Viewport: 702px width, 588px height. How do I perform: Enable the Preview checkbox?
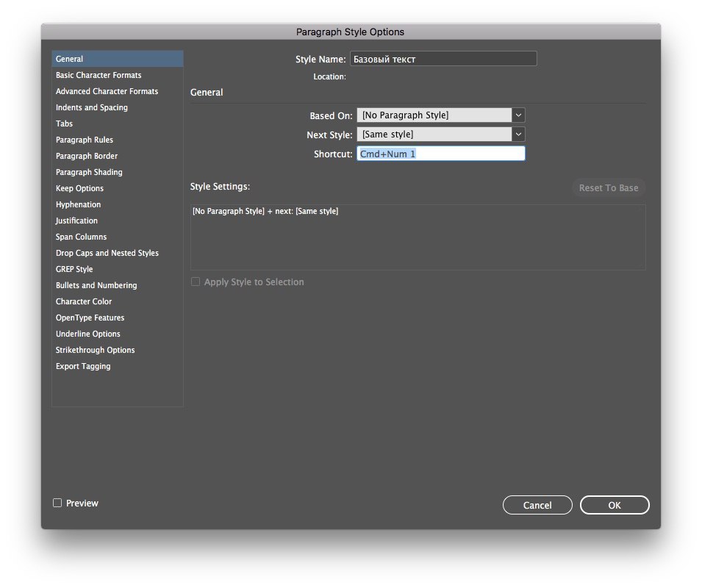click(57, 503)
